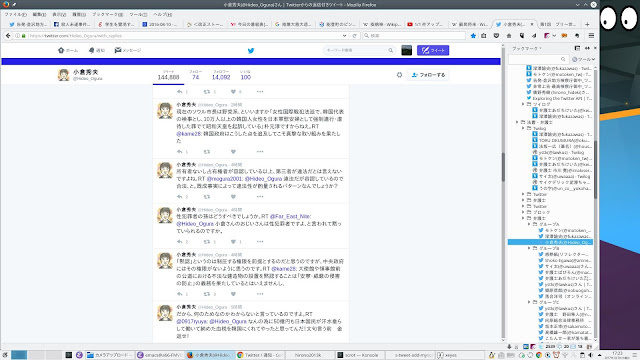Click the bookmarks sidebar search field
Viewport: 640px width, 360px height.
(x=538, y=60)
